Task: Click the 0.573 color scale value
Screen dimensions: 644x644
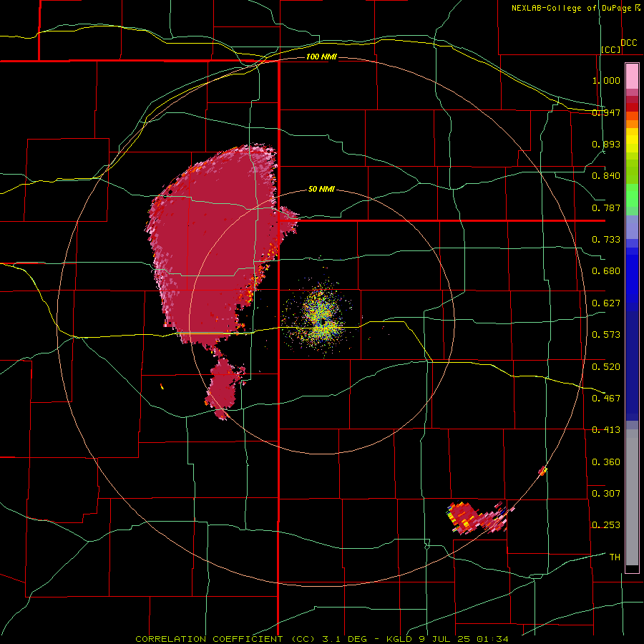Action: [x=606, y=335]
